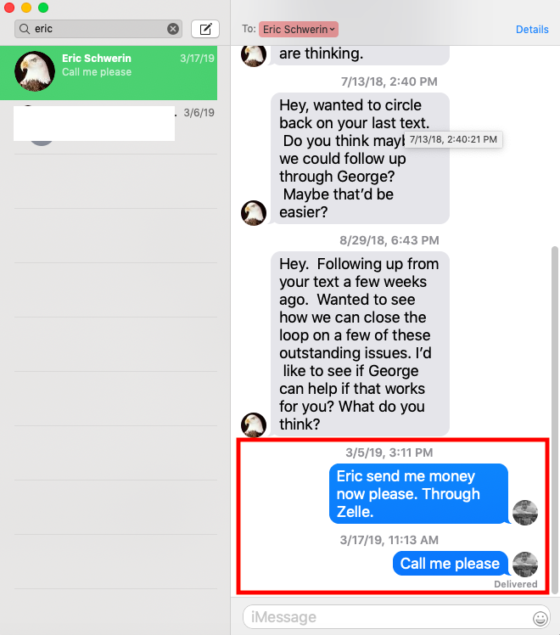Clear the search field with X icon
560x635 pixels.
(173, 29)
